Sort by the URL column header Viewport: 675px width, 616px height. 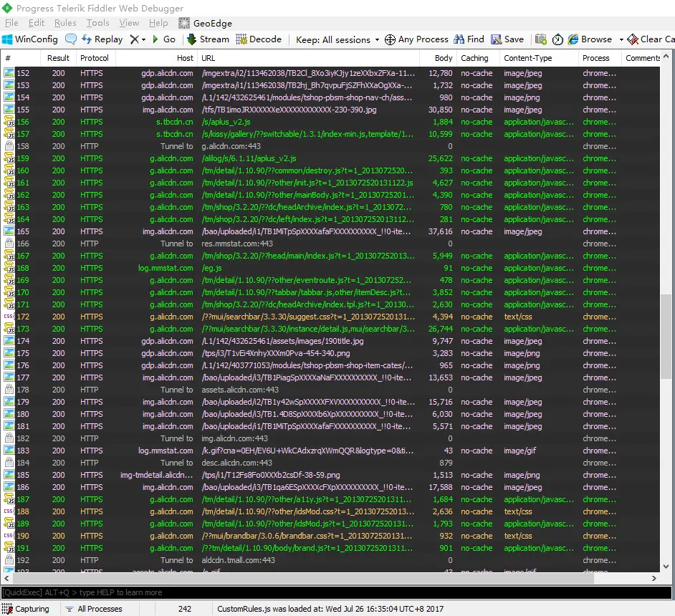308,58
